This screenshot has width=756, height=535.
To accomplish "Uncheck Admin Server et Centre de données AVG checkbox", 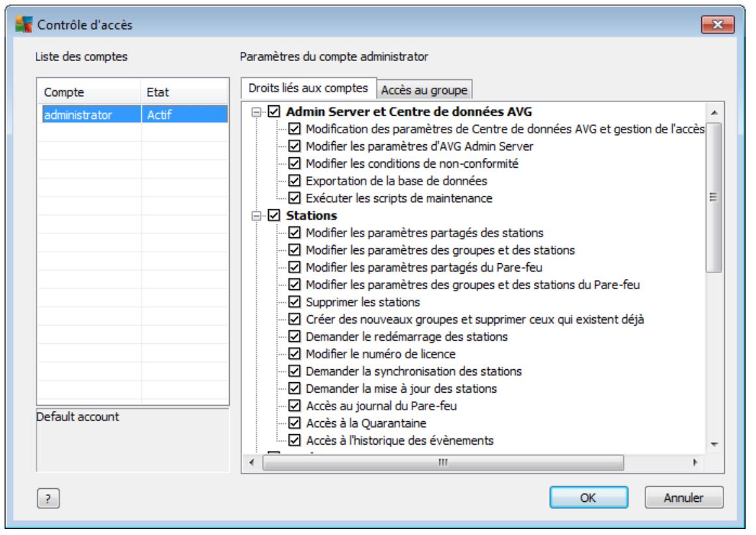I will coord(274,112).
